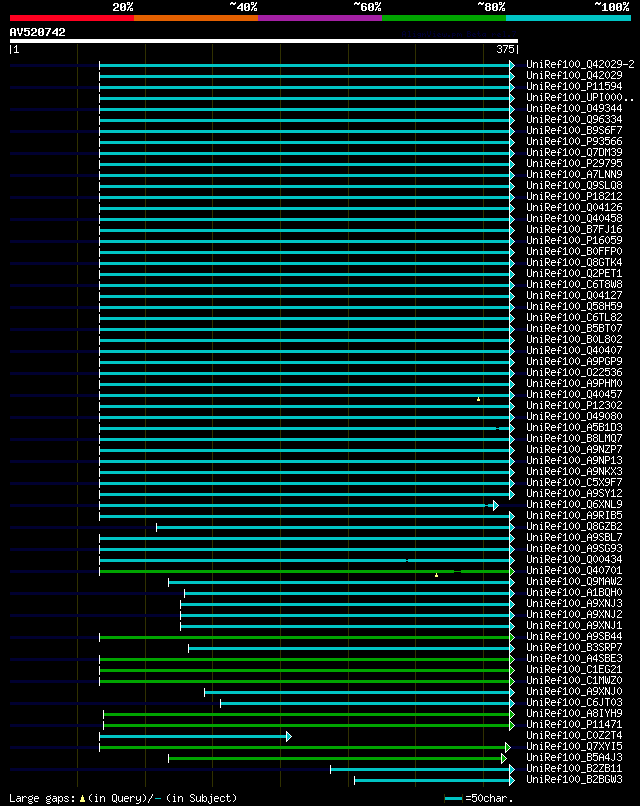Select hit label UniRef100_B8LMQ7
Viewport: 640px width, 806px height.
(574, 438)
